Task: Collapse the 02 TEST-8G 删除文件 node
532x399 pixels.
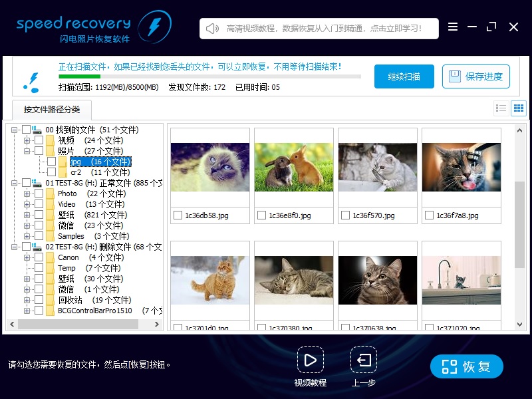Action: 14,247
